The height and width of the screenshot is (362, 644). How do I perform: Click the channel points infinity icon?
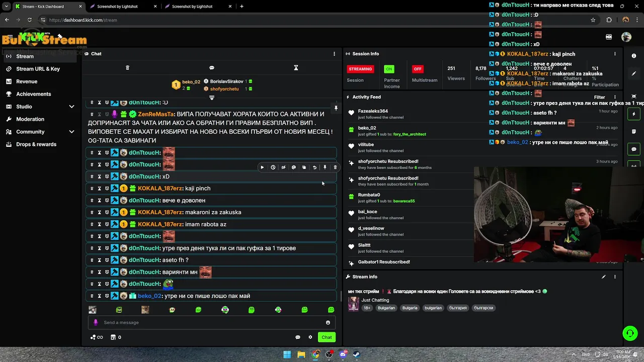(x=97, y=337)
